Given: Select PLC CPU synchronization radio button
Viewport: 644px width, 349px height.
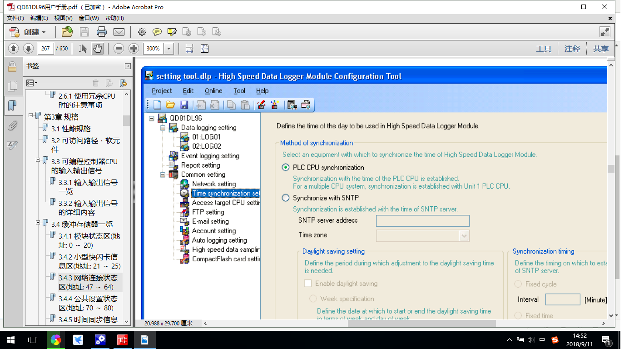Looking at the screenshot, I should pos(285,167).
